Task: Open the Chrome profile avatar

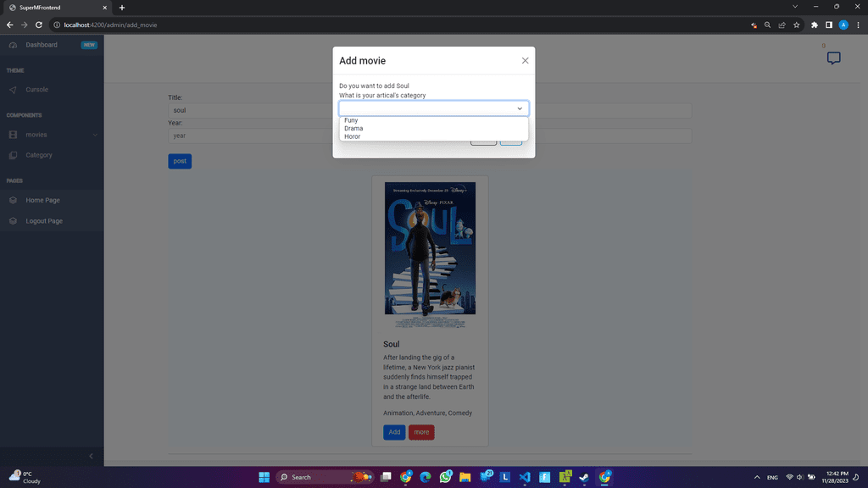Action: [x=843, y=25]
